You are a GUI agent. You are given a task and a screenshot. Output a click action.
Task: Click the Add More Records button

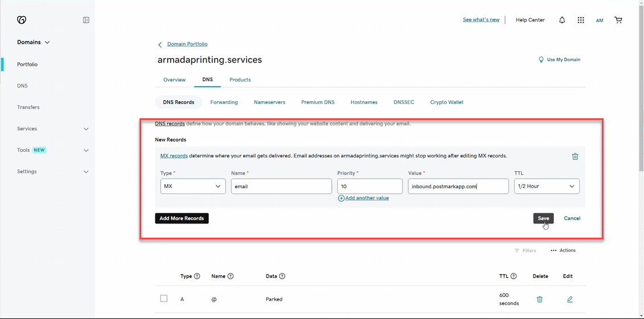click(182, 218)
